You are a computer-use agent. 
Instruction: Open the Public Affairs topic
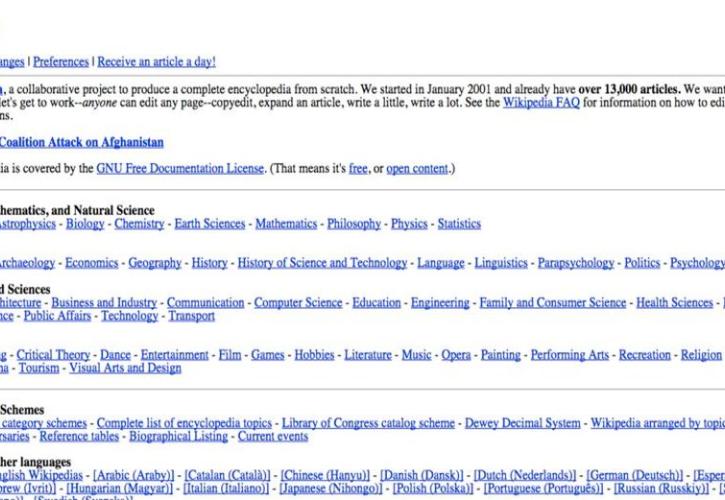[57, 316]
